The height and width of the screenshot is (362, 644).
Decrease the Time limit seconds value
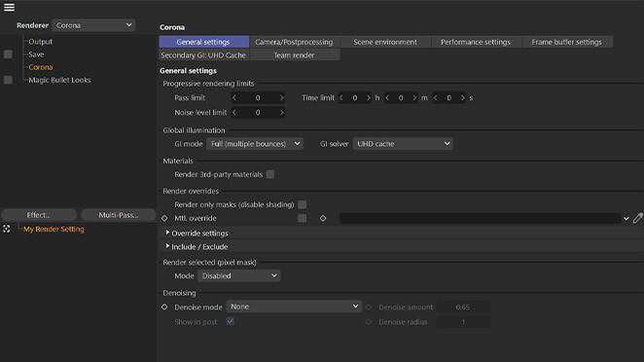click(436, 97)
